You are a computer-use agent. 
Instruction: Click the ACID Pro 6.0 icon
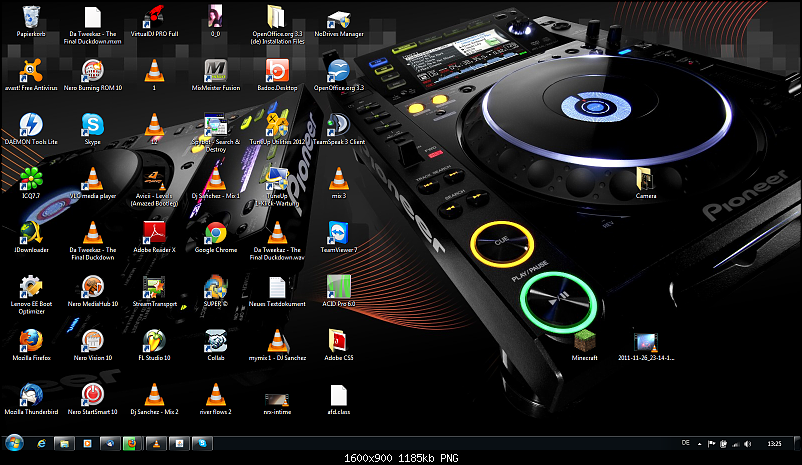coord(337,287)
